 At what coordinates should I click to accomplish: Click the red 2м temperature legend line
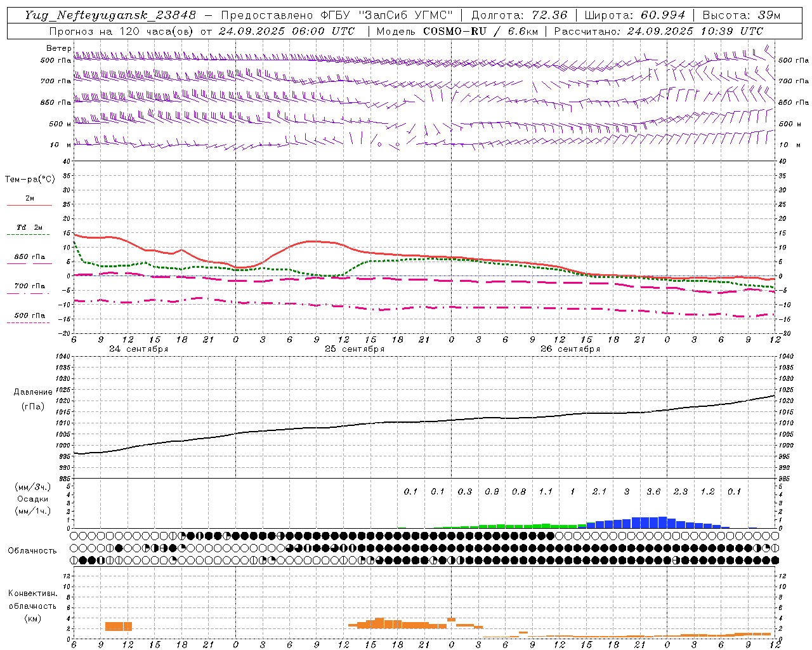pyautogui.click(x=29, y=205)
